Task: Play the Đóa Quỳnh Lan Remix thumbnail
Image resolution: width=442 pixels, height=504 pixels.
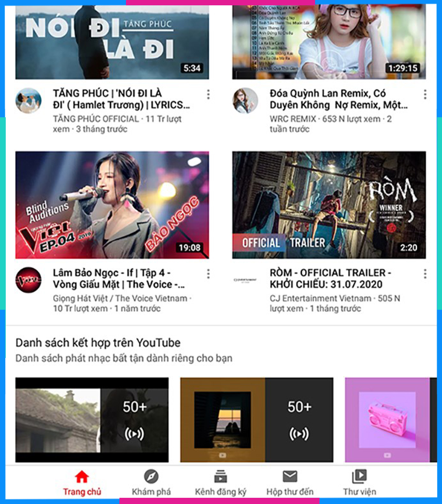Action: point(329,42)
